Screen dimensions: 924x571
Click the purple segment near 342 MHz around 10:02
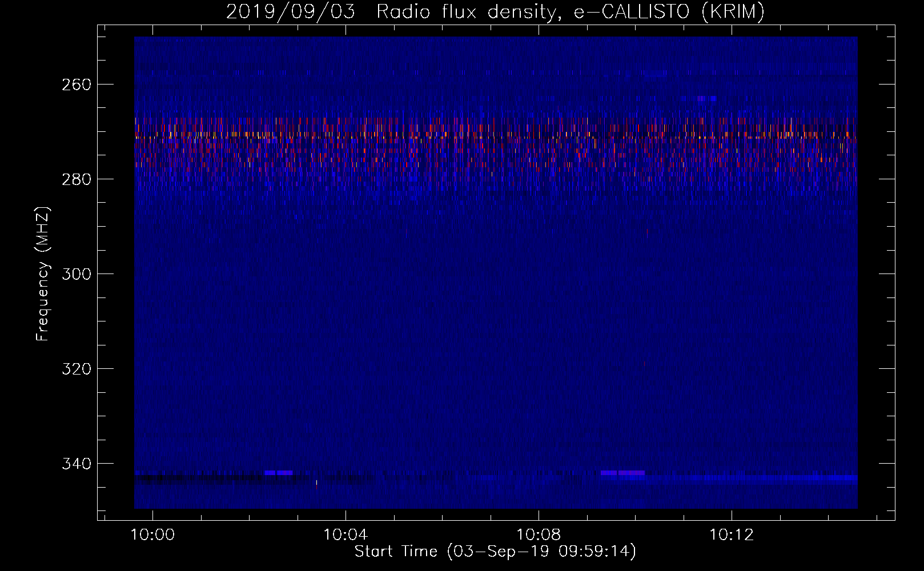point(279,473)
